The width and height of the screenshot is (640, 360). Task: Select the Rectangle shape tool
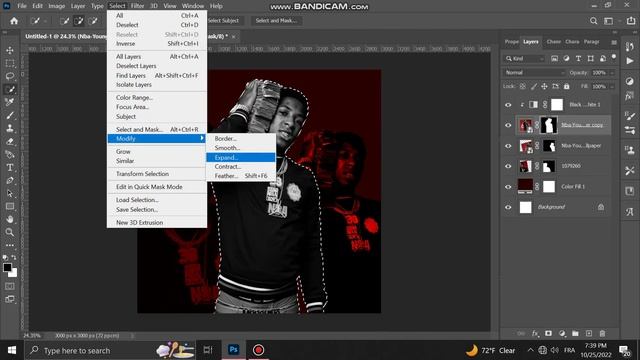click(x=10, y=207)
